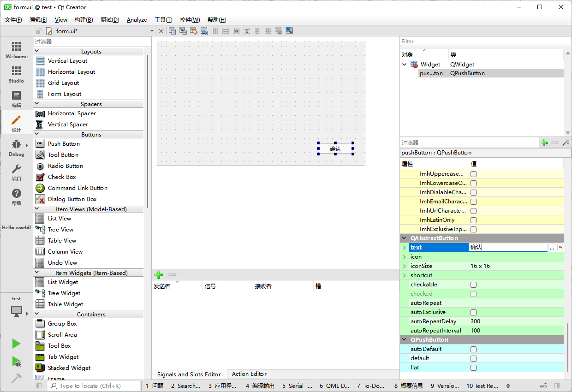Image resolution: width=572 pixels, height=392 pixels.
Task: Collapse the QAbstractButton property group
Action: click(404, 238)
